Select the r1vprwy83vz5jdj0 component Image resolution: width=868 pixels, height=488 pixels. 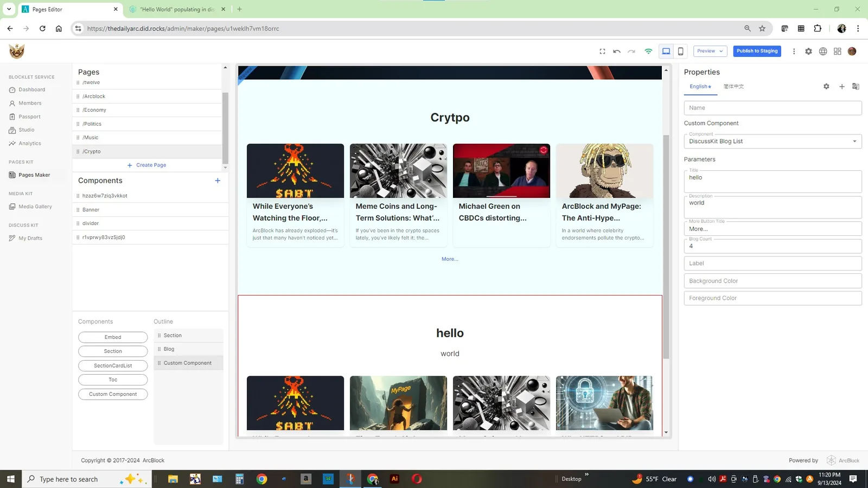pos(150,237)
